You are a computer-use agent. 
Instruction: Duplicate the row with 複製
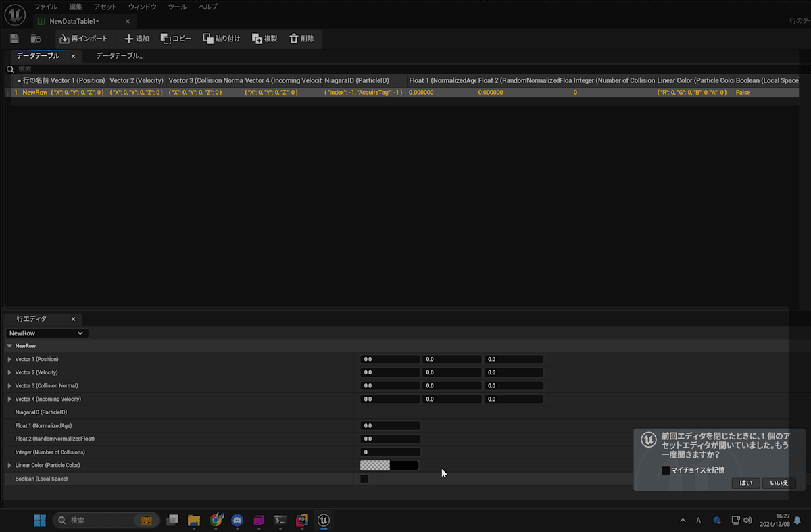265,39
